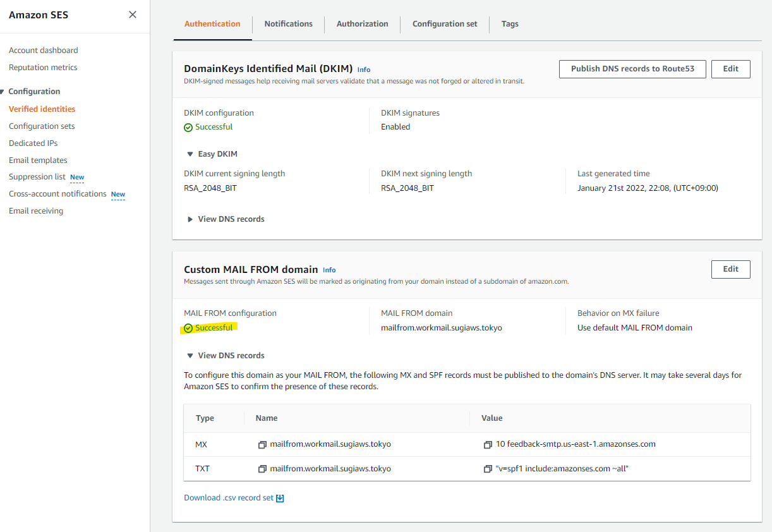Open Email templates page

[x=38, y=160]
